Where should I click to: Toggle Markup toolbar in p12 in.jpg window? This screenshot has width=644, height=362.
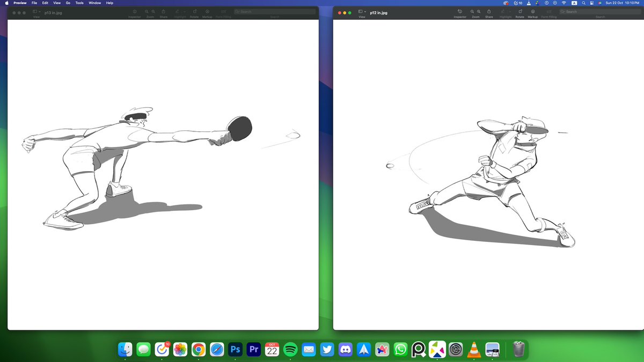533,11
